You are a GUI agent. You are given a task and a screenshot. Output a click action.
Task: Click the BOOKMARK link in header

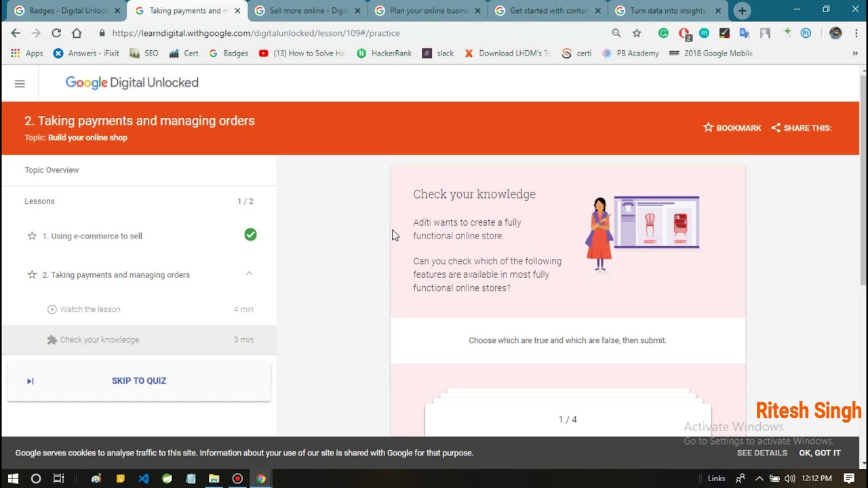click(x=732, y=127)
